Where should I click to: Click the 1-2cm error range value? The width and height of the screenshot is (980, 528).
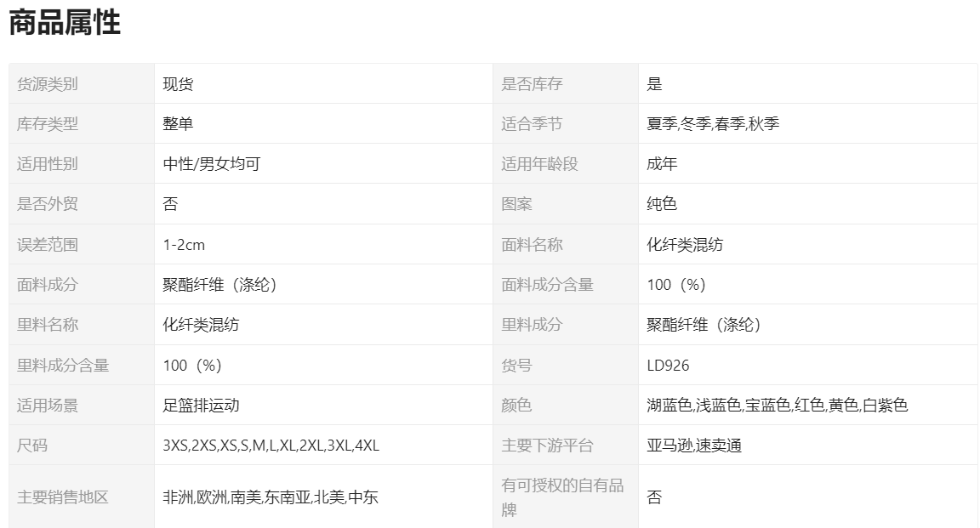[184, 245]
